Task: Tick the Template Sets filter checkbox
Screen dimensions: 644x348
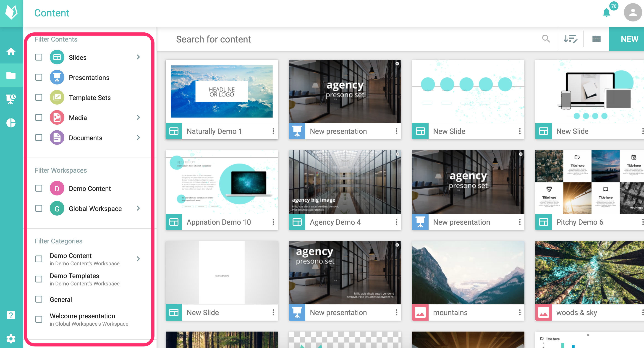Action: [x=39, y=97]
